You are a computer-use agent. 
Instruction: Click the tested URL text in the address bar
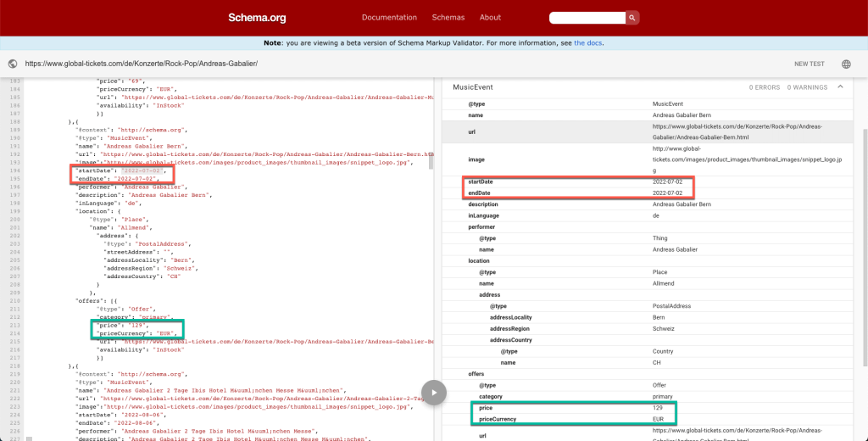[x=142, y=64]
